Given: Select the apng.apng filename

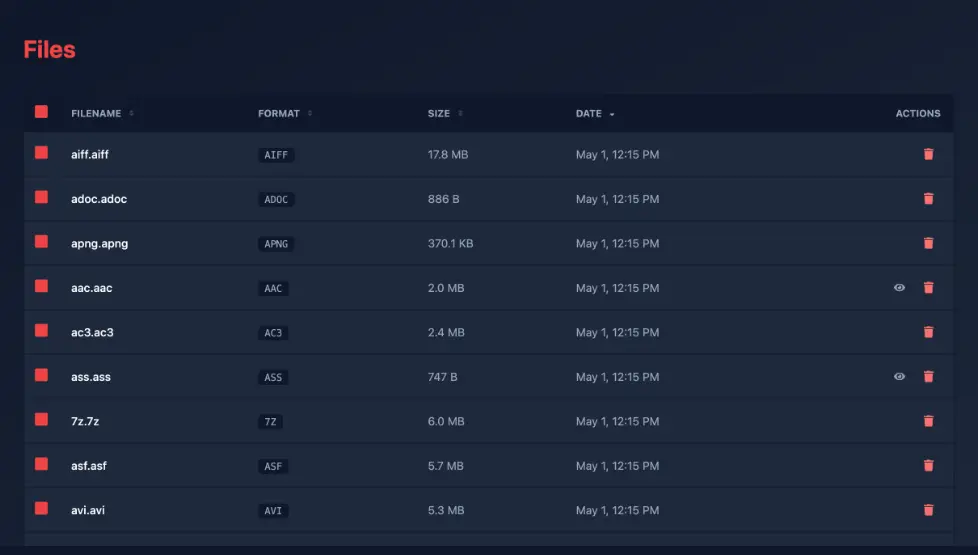Looking at the screenshot, I should coord(99,243).
